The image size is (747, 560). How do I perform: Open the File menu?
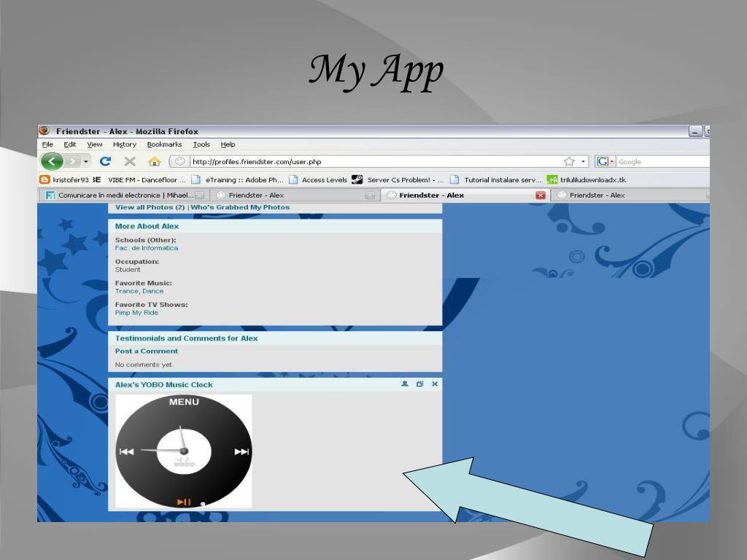point(47,144)
